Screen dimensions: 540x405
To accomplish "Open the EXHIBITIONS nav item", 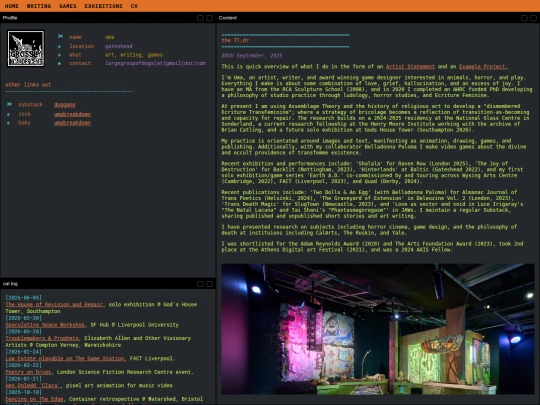I will point(103,6).
